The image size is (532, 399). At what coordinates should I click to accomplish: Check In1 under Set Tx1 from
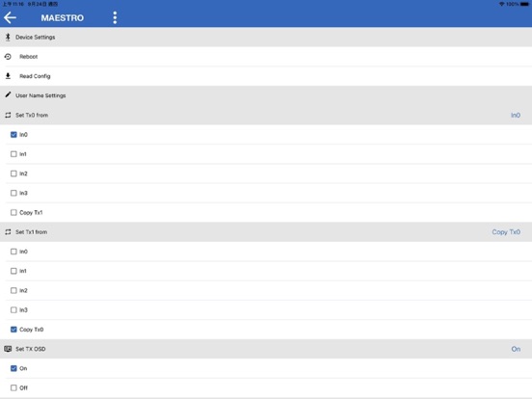point(13,271)
